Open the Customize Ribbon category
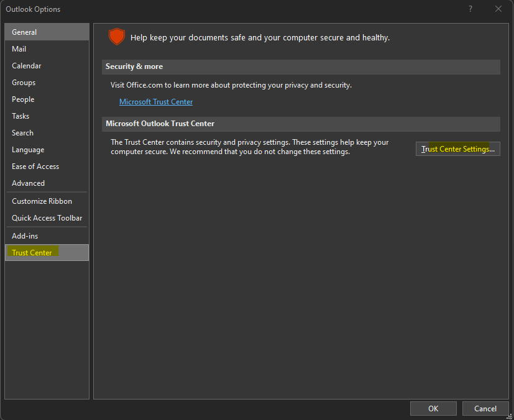 pyautogui.click(x=47, y=201)
